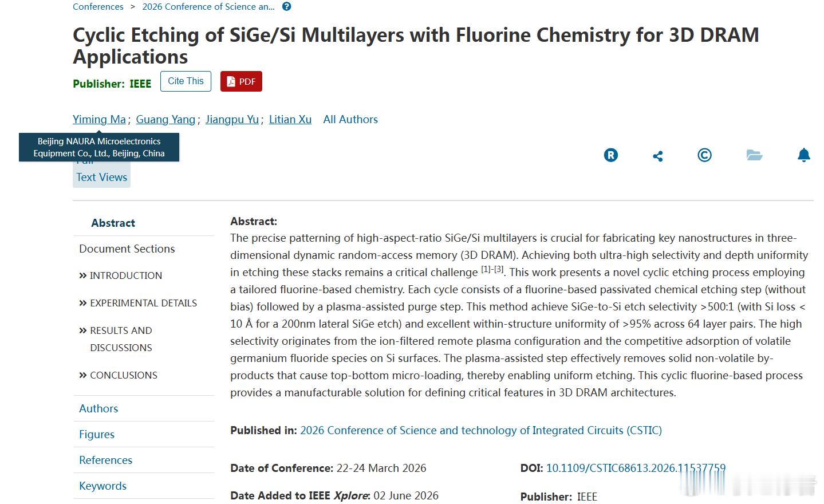Download the paper via red PDF button
Viewport: 824px width, 504px height.
coord(241,81)
